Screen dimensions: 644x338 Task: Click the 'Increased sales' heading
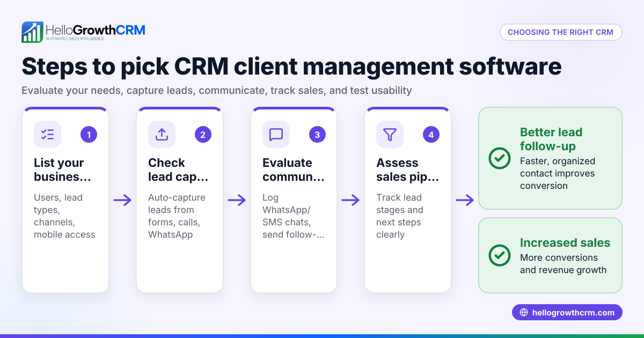565,243
